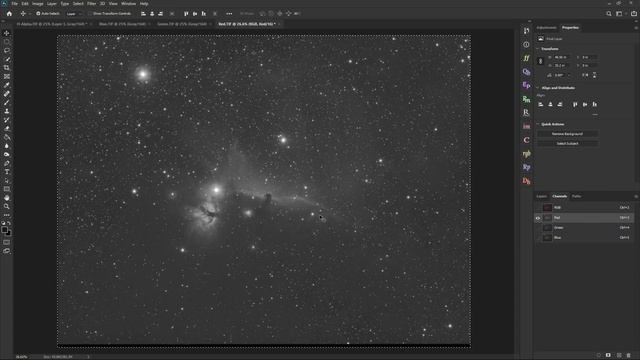The width and height of the screenshot is (640, 360).
Task: Switch to the Adjustments tab
Action: tap(546, 28)
